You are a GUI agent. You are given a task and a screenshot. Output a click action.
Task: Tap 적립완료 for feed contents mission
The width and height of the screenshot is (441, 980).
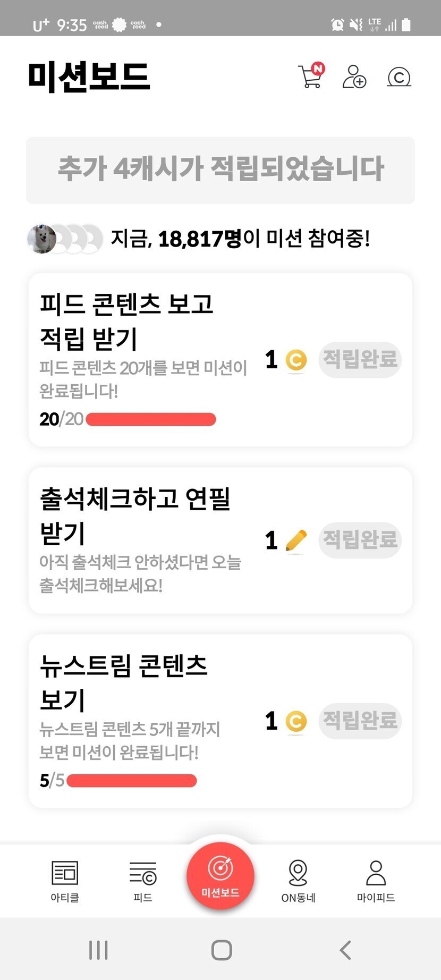[x=360, y=360]
